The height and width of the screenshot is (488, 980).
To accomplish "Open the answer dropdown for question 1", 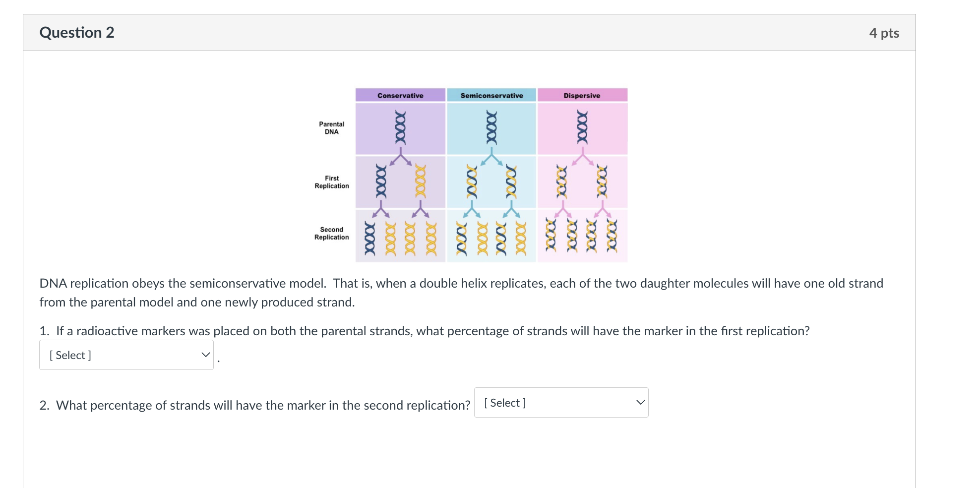I will (125, 355).
